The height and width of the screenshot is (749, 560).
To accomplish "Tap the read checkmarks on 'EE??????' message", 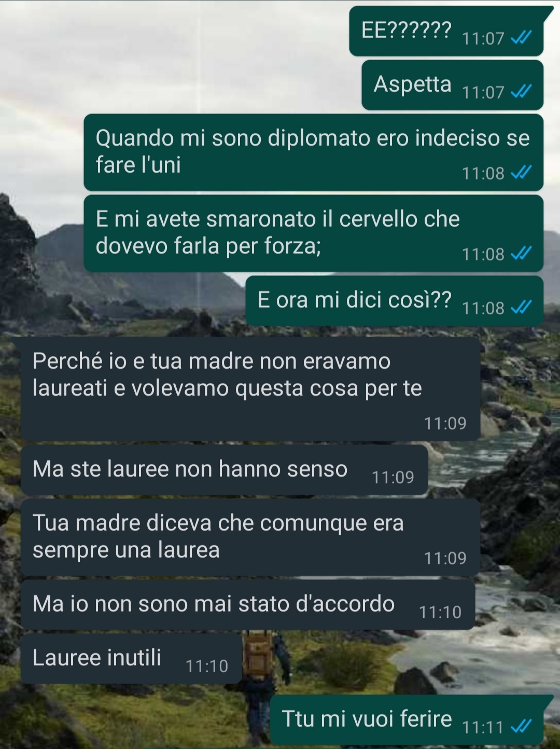I will 521,37.
